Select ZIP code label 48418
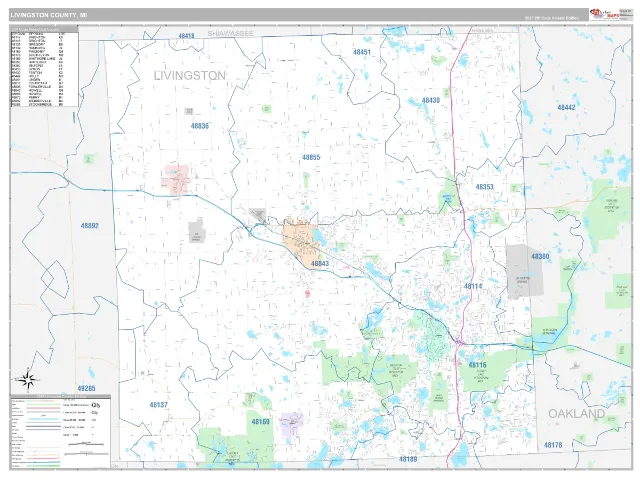Image resolution: width=640 pixels, height=480 pixels. pos(186,36)
